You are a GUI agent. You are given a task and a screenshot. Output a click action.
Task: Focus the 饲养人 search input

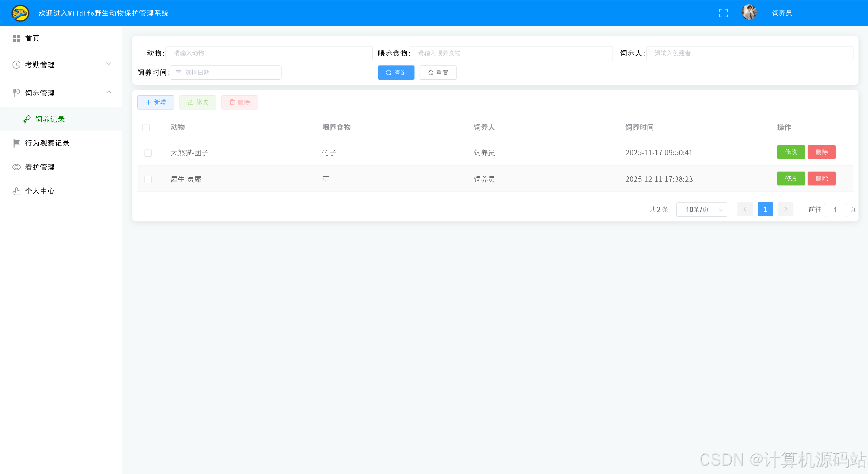click(750, 53)
